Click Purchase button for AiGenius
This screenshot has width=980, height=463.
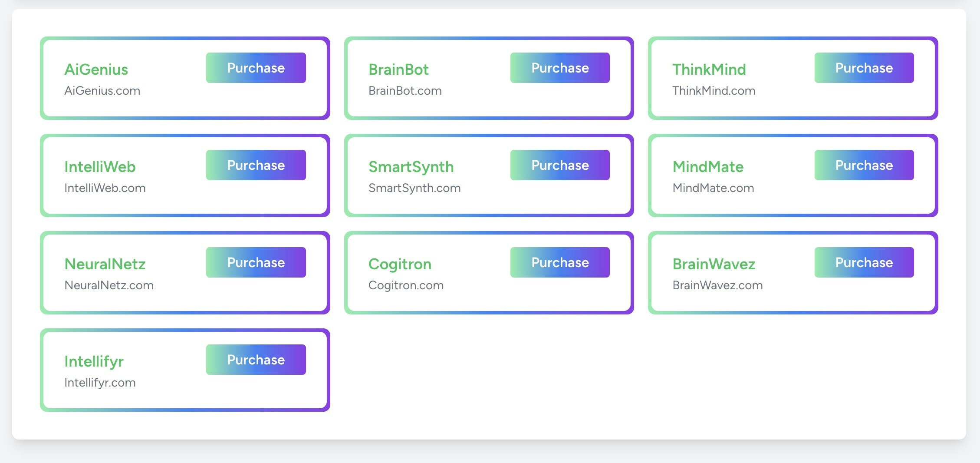256,68
